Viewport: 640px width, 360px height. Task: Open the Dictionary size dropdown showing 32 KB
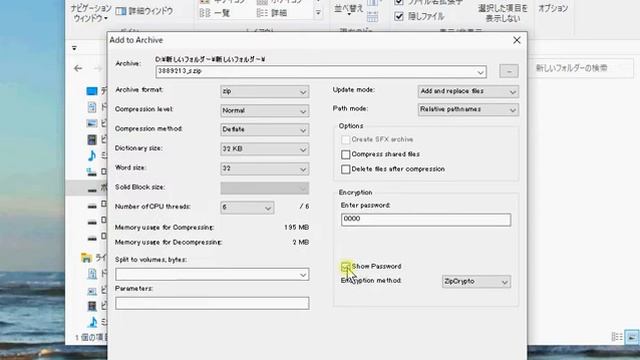(x=264, y=149)
